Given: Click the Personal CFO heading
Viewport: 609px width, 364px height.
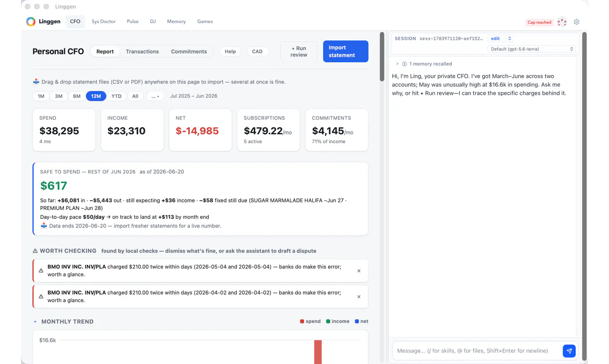Looking at the screenshot, I should point(58,52).
